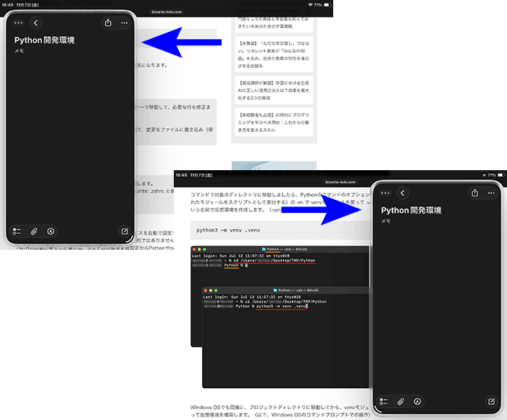507x420 pixels.
Task: Tap share icon in the 18:49 screenshot's note
Action: click(x=108, y=23)
